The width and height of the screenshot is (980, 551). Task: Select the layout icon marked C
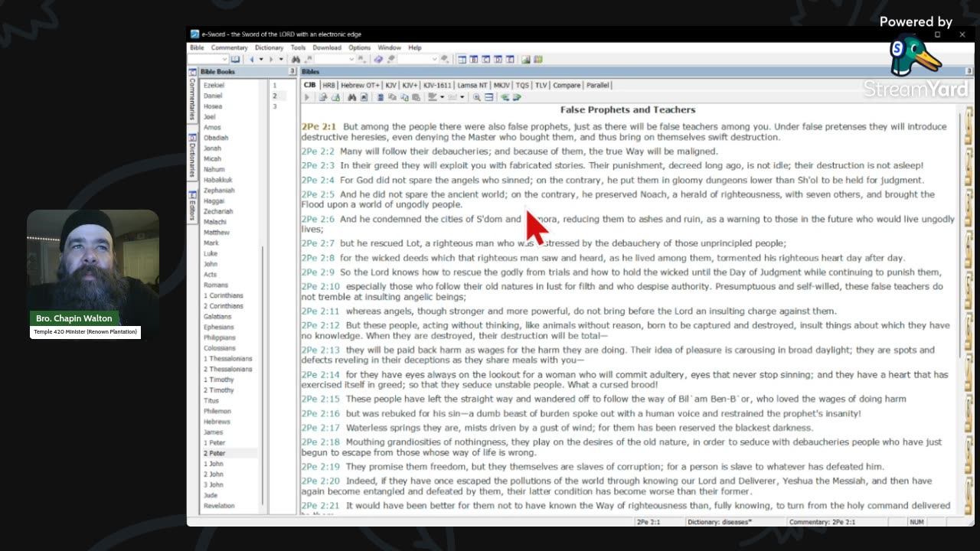(485, 59)
